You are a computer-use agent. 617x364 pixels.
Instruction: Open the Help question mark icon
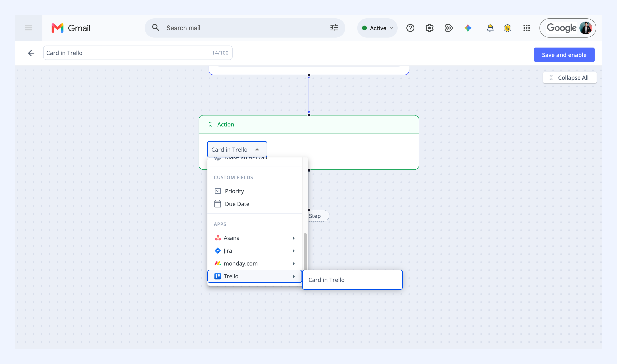click(x=410, y=28)
